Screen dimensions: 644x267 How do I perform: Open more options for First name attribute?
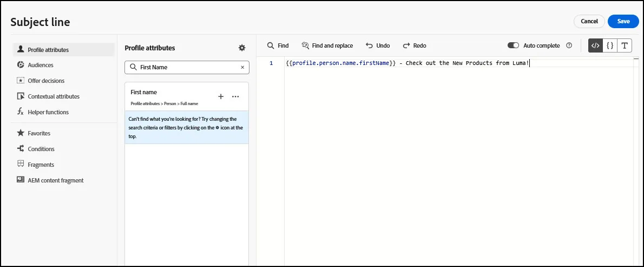click(235, 96)
